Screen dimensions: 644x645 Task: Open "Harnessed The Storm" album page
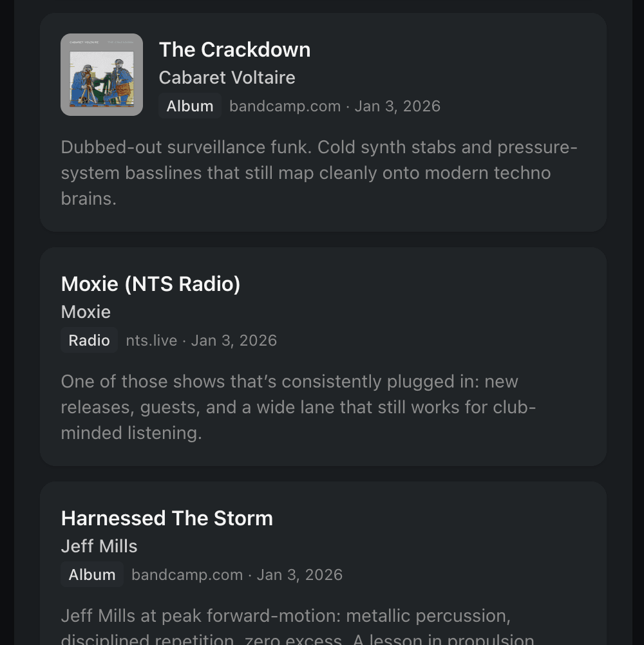[167, 518]
